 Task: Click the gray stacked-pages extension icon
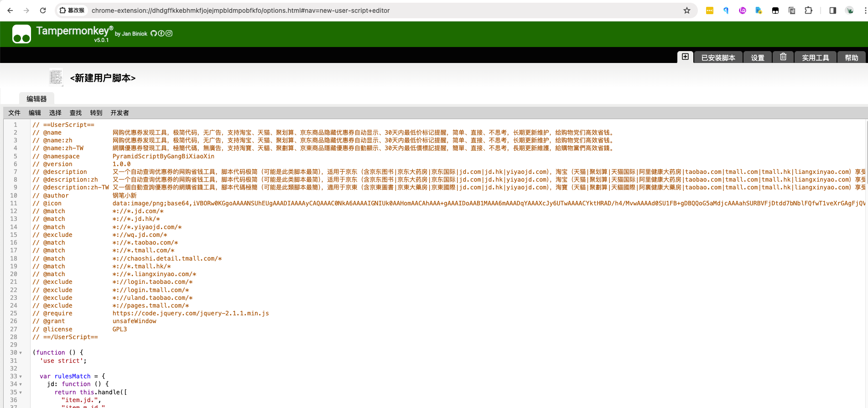792,10
